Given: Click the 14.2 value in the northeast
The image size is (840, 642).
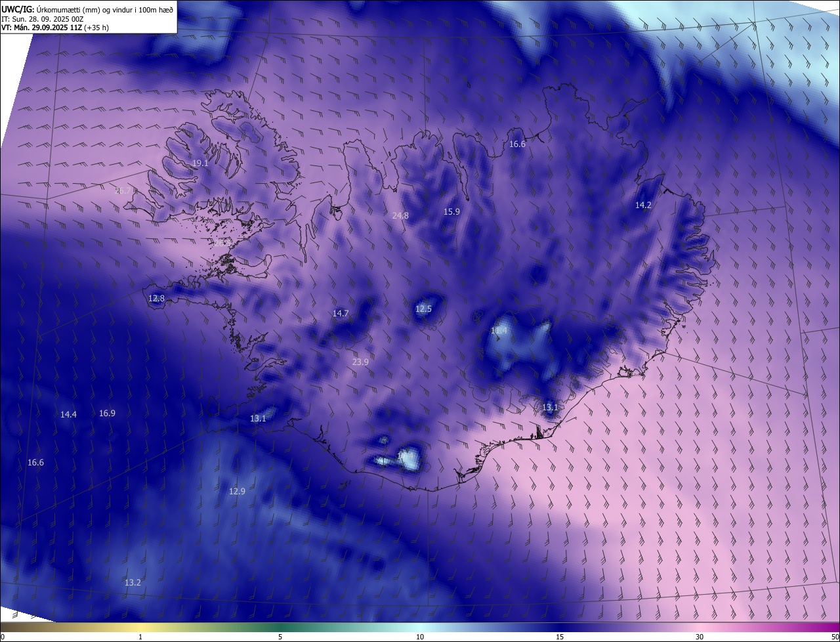Looking at the screenshot, I should [x=643, y=205].
